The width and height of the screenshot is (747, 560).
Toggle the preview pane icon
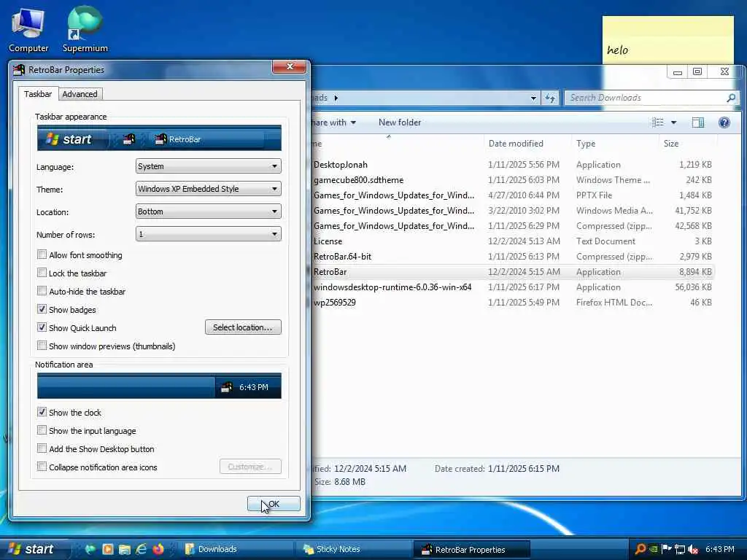(698, 122)
